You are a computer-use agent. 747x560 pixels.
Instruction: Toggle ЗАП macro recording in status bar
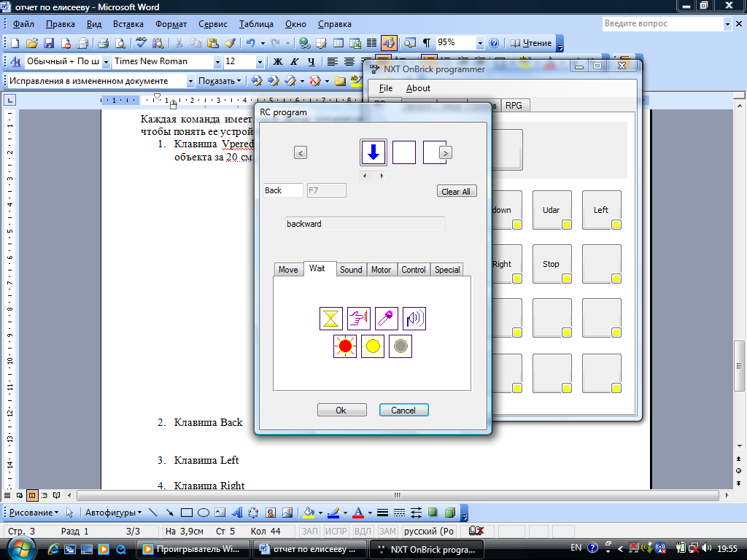309,532
